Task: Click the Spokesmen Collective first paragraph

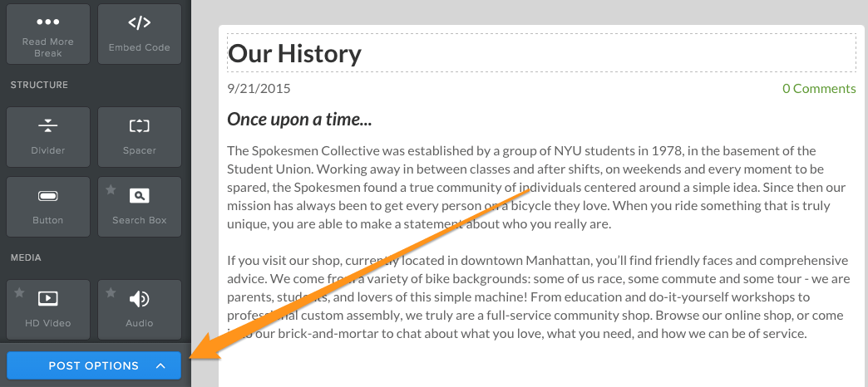Action: tap(536, 188)
